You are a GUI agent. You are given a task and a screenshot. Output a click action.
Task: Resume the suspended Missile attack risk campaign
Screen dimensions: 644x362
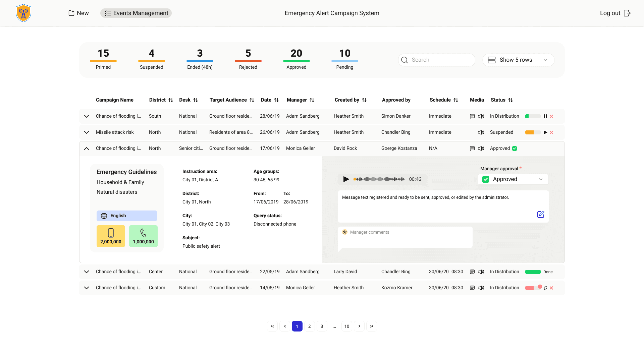544,132
